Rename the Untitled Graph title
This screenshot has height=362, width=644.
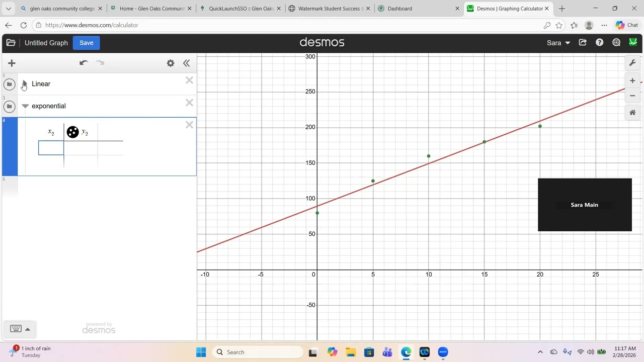pos(46,43)
